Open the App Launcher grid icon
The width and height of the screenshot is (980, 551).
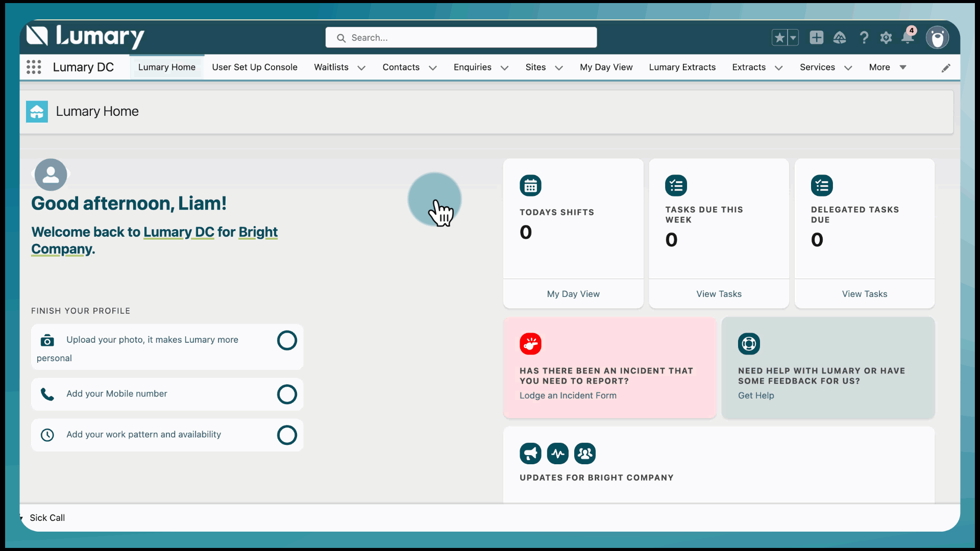coord(34,67)
